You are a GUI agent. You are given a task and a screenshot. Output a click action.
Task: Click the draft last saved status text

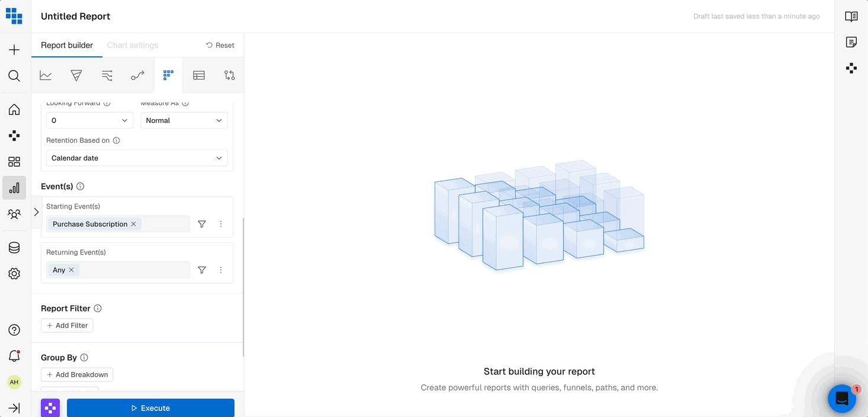pyautogui.click(x=756, y=17)
